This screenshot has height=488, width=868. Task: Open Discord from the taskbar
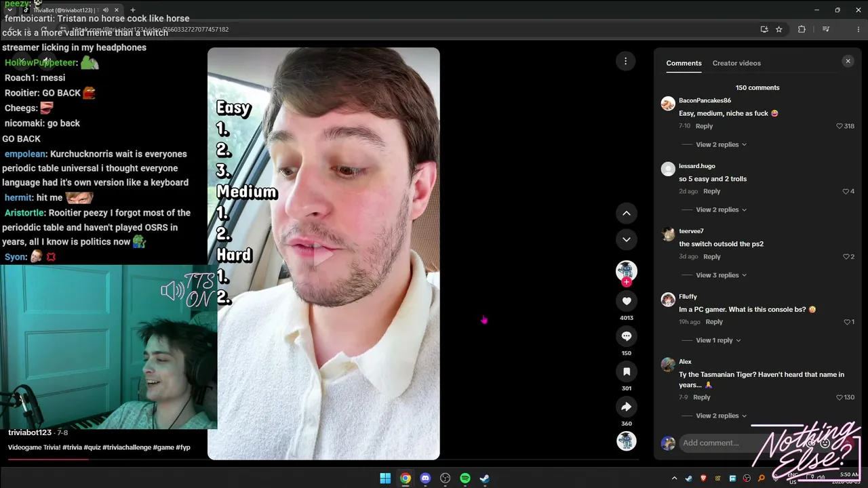click(425, 479)
